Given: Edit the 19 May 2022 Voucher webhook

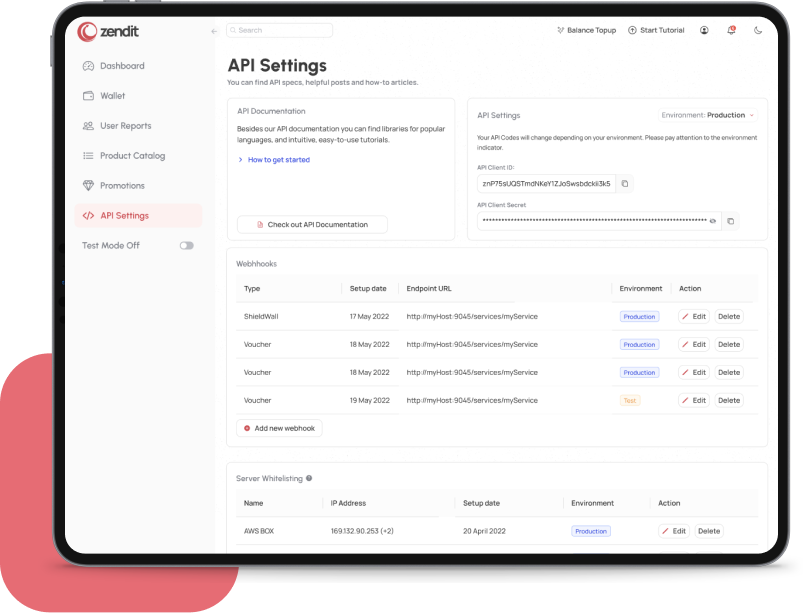Looking at the screenshot, I should tap(694, 400).
